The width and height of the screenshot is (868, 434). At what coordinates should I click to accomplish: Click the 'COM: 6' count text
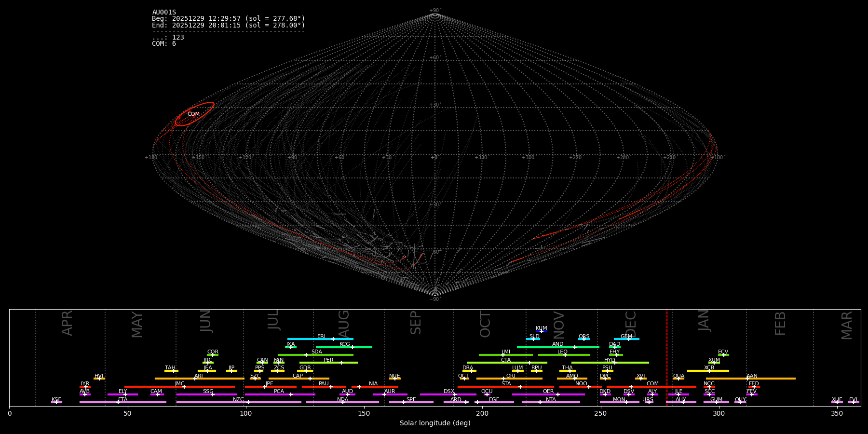tap(164, 44)
